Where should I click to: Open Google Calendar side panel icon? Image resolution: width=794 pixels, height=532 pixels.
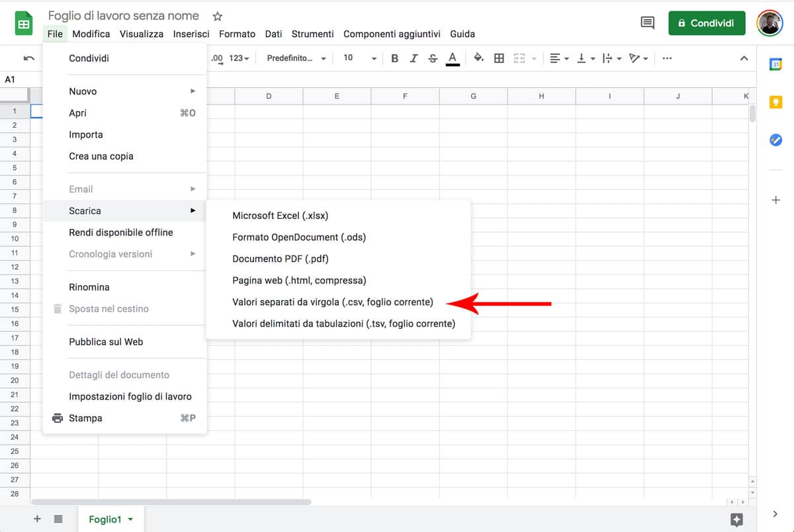[x=776, y=64]
